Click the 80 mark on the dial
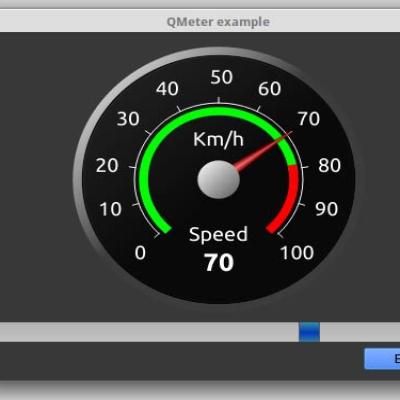Screen dimensions: 400x400 330,166
